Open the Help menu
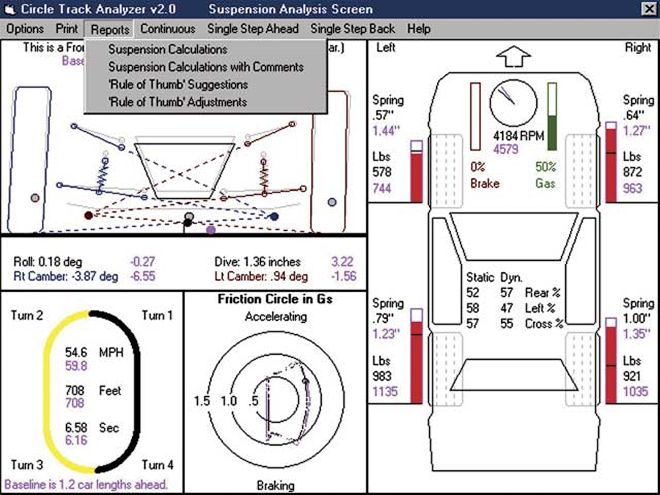This screenshot has height=495, width=660. click(x=419, y=29)
